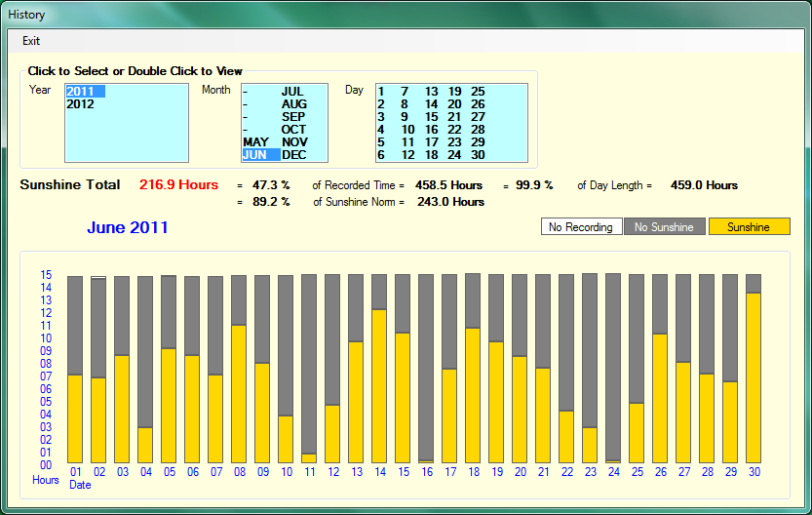
Task: Choose MAY in the Month list
Action: [x=255, y=142]
